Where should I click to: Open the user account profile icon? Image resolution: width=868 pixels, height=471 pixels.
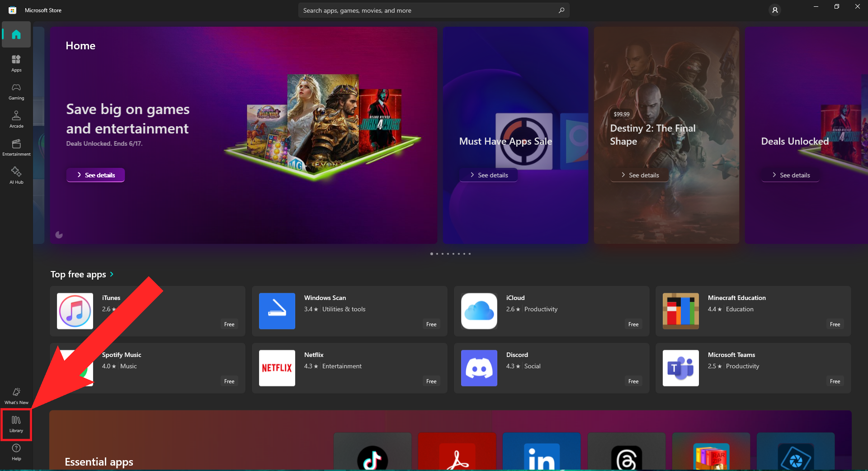(x=775, y=10)
